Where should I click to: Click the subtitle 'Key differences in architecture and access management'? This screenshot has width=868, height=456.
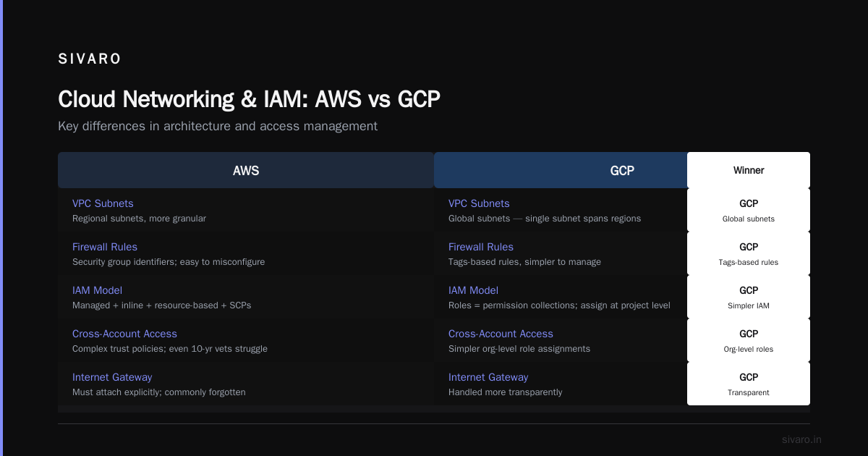[218, 126]
